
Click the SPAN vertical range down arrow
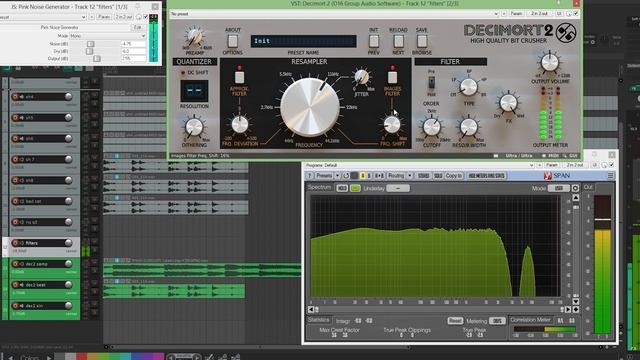(576, 302)
